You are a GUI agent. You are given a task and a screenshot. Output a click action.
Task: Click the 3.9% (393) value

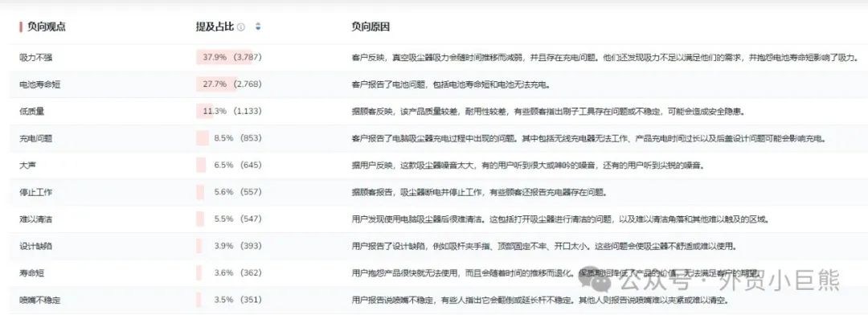(x=237, y=246)
